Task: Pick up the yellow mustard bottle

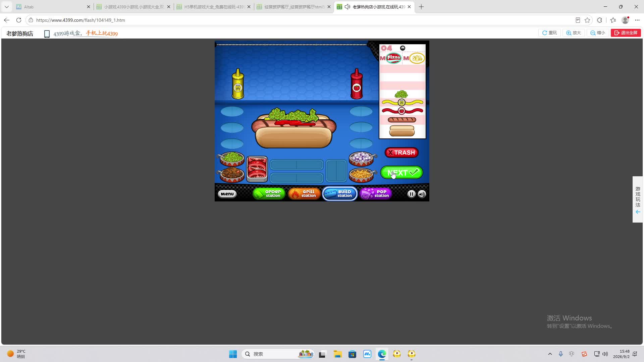Action: (x=238, y=84)
